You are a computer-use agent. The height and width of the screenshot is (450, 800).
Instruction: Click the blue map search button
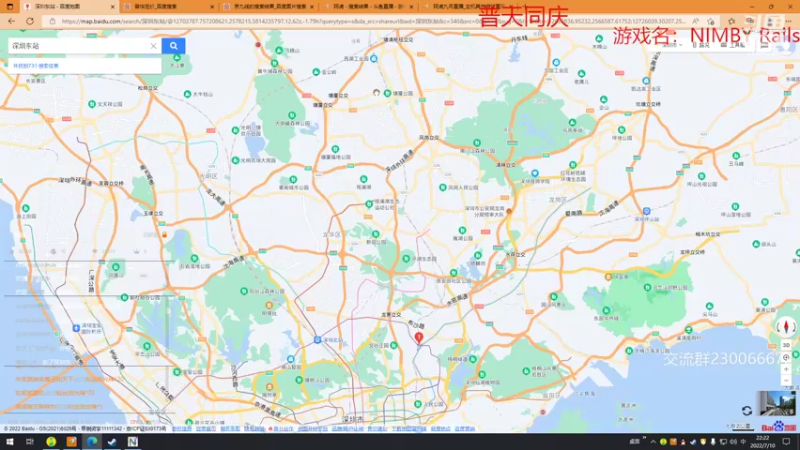click(173, 46)
